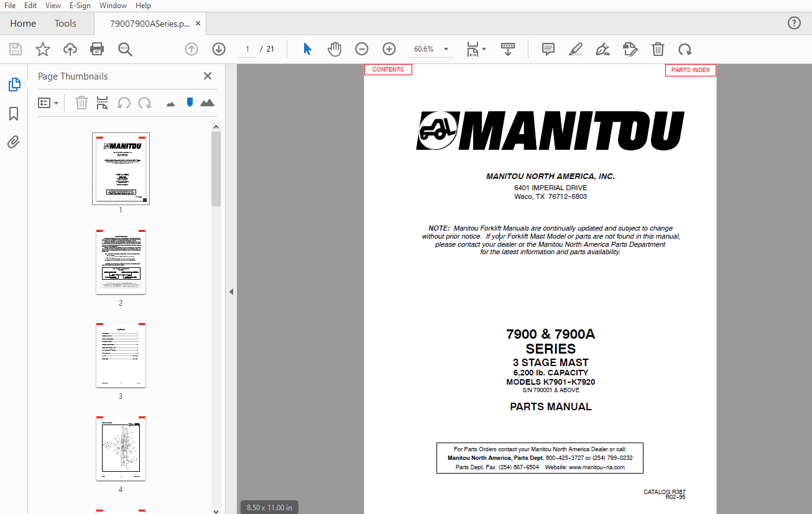This screenshot has height=514, width=812.
Task: Click the thumbnails panel scrollbar thumb
Action: 216,169
